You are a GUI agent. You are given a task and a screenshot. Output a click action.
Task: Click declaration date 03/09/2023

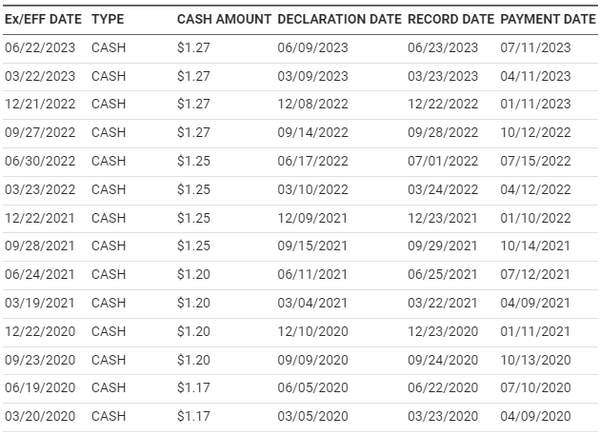(312, 75)
